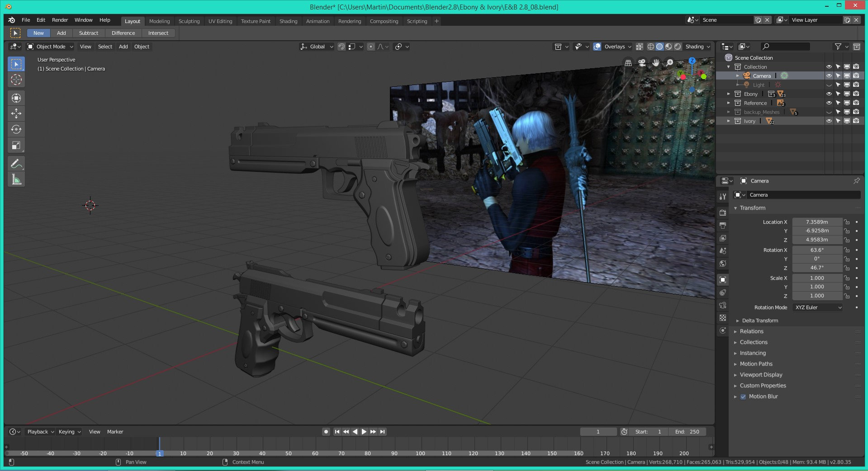Expand the Ebony collection in outliner

[x=729, y=94]
